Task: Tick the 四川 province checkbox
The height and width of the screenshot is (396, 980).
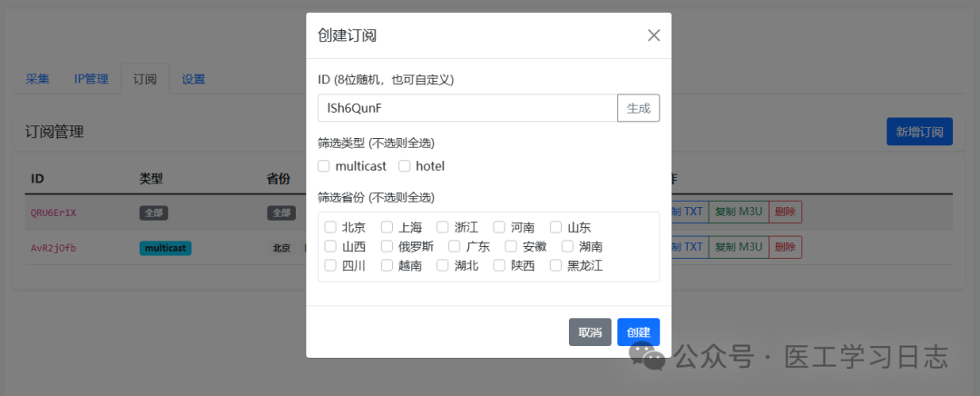Action: pos(330,265)
